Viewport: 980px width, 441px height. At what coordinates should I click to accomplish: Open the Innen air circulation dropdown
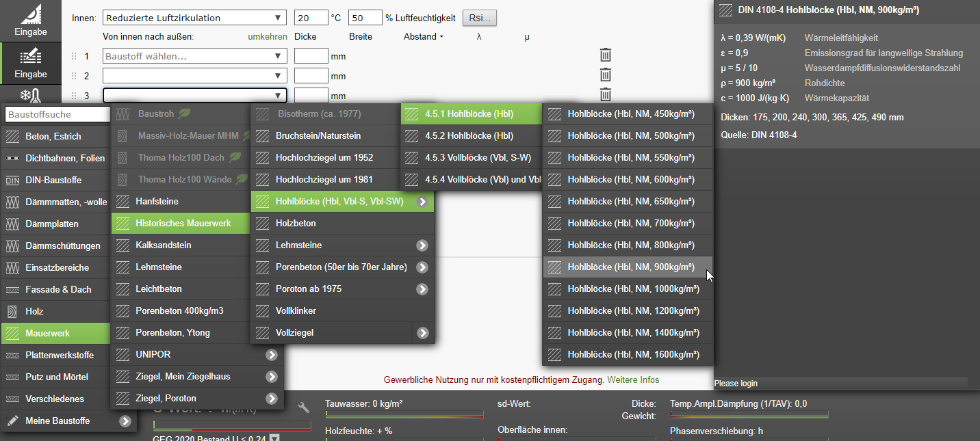(x=194, y=18)
